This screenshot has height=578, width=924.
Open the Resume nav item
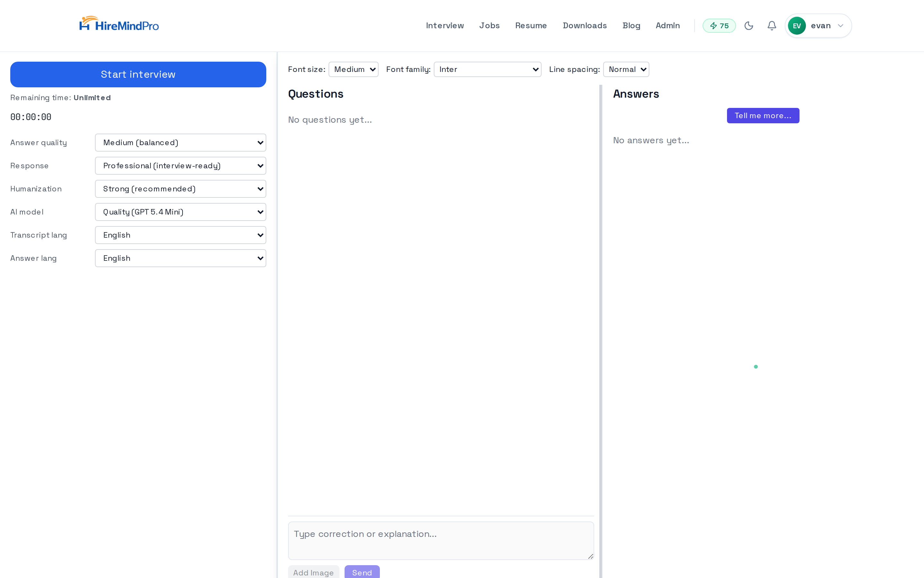pos(531,26)
